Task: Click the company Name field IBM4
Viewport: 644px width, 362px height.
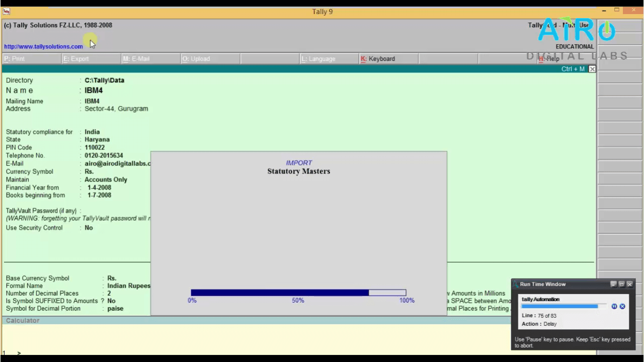Action: (x=94, y=90)
